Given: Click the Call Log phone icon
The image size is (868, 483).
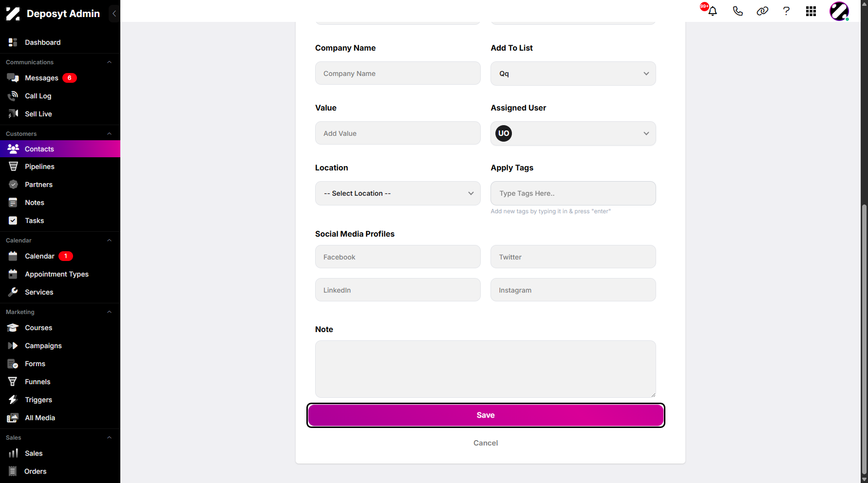Looking at the screenshot, I should [13, 96].
